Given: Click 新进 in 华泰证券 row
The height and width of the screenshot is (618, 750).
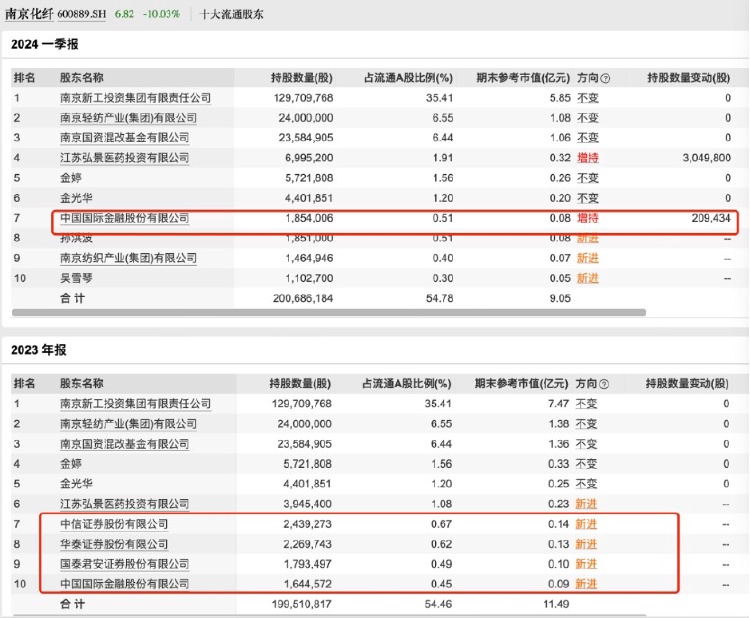Looking at the screenshot, I should (x=586, y=544).
